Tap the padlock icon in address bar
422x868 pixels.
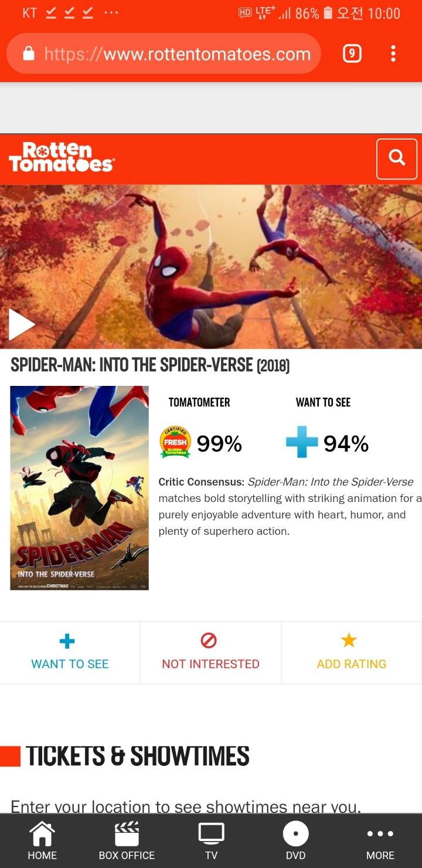(29, 54)
